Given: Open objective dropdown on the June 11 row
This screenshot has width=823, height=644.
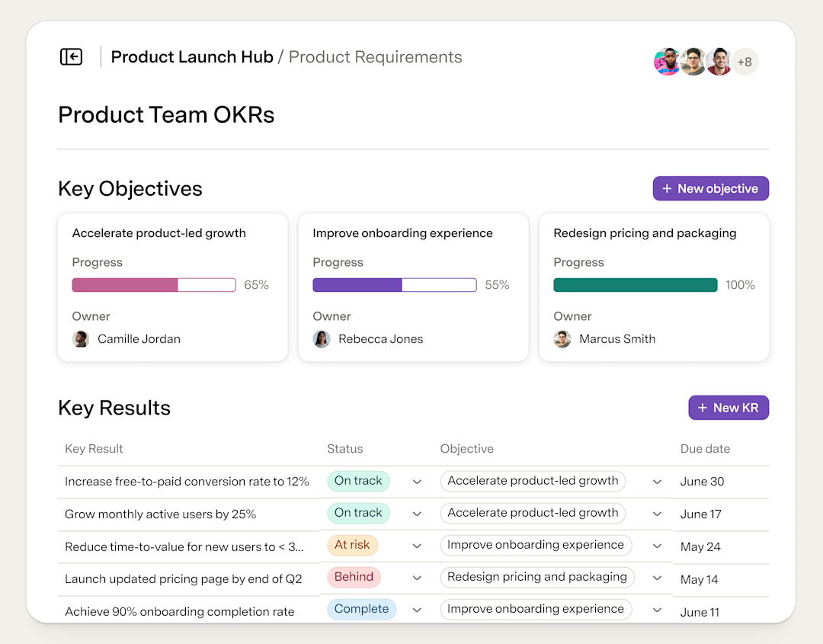Looking at the screenshot, I should 657,610.
